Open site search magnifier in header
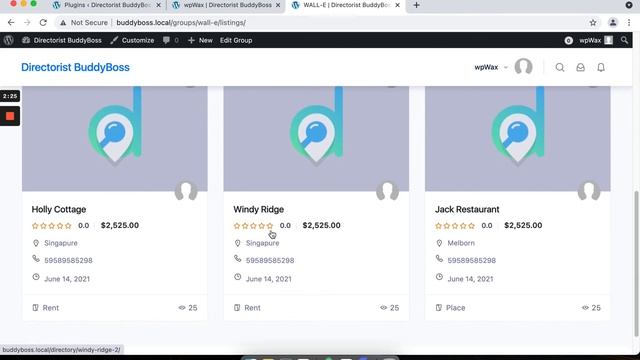 pyautogui.click(x=560, y=67)
